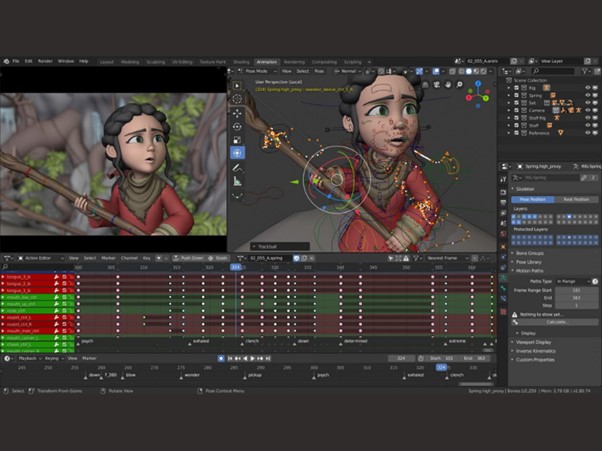The height and width of the screenshot is (451, 602).
Task: Click the highlighted Transform tool
Action: (237, 153)
